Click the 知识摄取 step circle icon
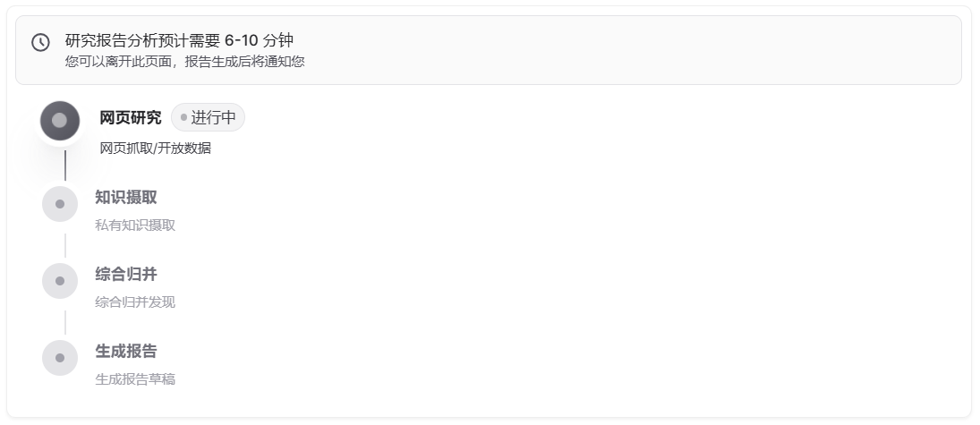Image resolution: width=980 pixels, height=425 pixels. click(60, 204)
